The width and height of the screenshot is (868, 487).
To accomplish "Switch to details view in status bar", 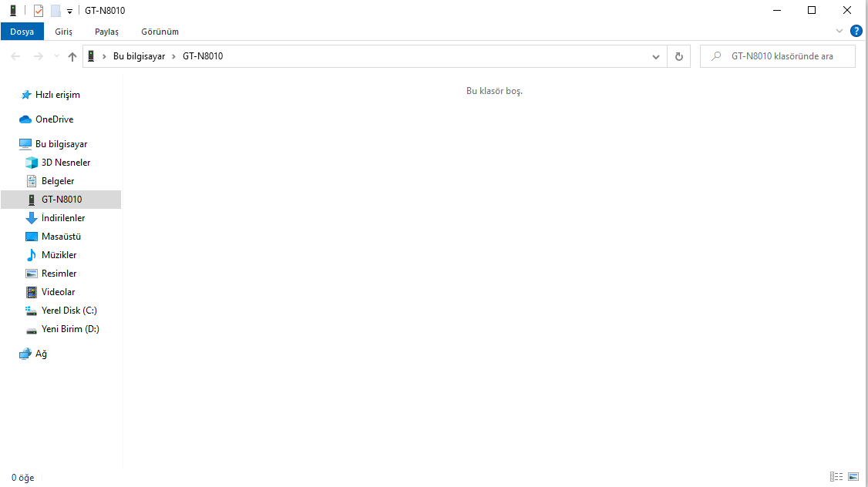I will click(x=836, y=477).
